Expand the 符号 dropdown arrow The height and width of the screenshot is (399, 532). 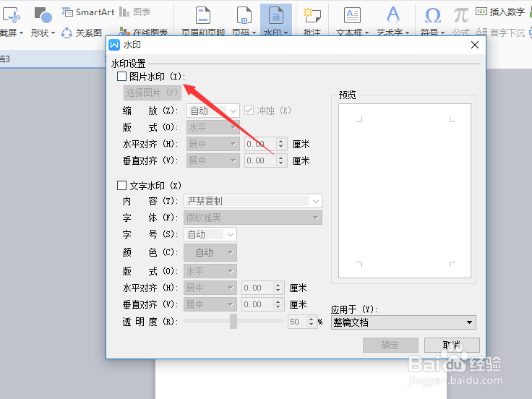(x=442, y=33)
